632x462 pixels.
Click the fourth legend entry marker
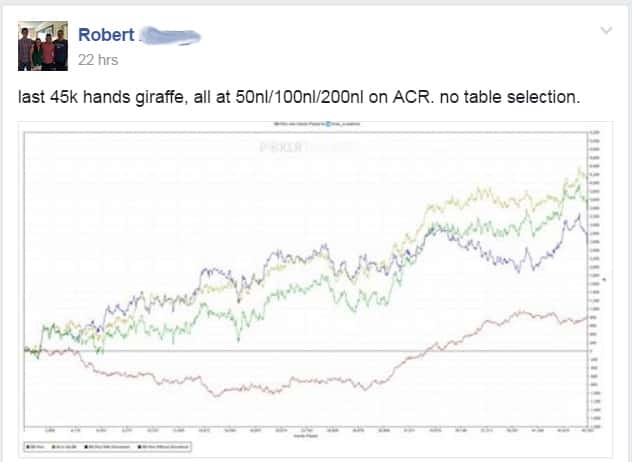point(139,447)
